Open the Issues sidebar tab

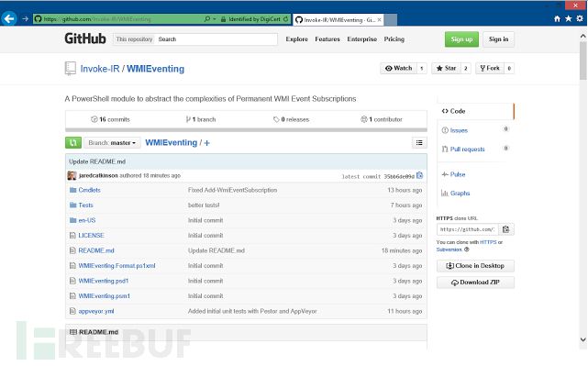459,130
